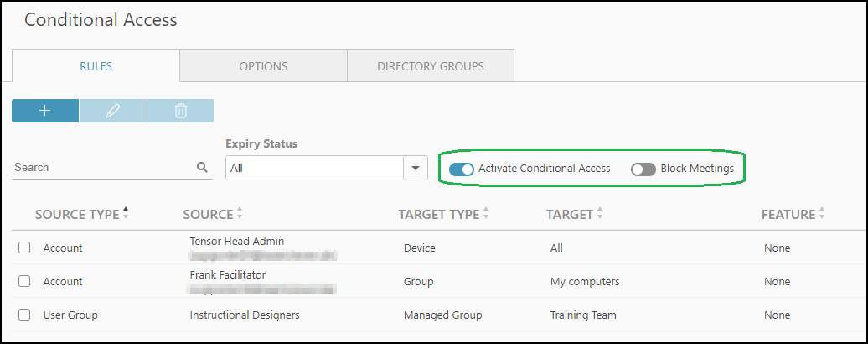Click the plus icon to add rule
This screenshot has width=868, height=344.
[x=45, y=111]
